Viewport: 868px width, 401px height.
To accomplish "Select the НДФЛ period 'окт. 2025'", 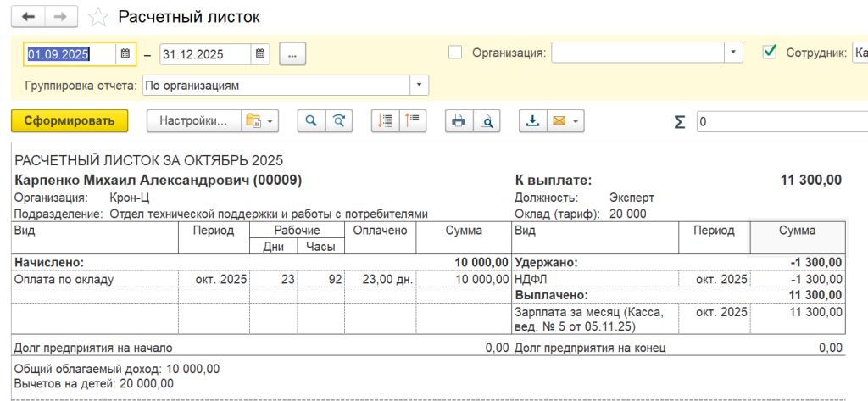I will (x=714, y=279).
